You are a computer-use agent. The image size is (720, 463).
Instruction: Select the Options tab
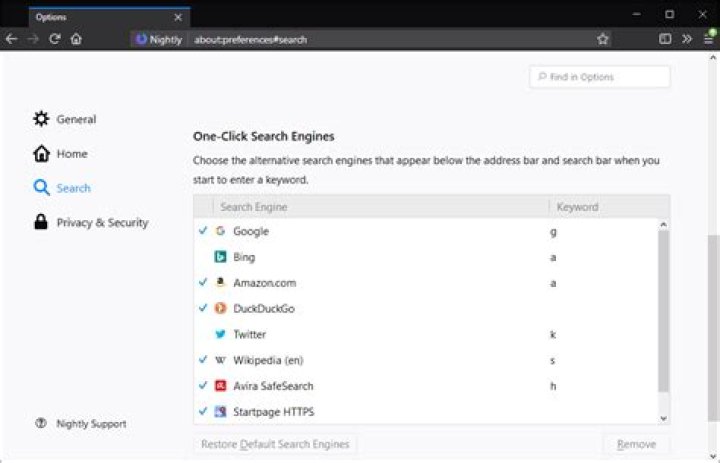point(109,17)
